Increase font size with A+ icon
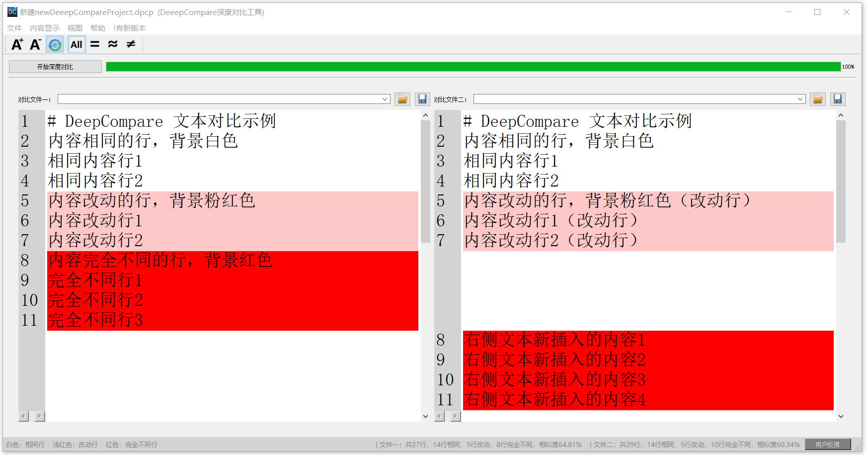868x455 pixels. pyautogui.click(x=17, y=45)
